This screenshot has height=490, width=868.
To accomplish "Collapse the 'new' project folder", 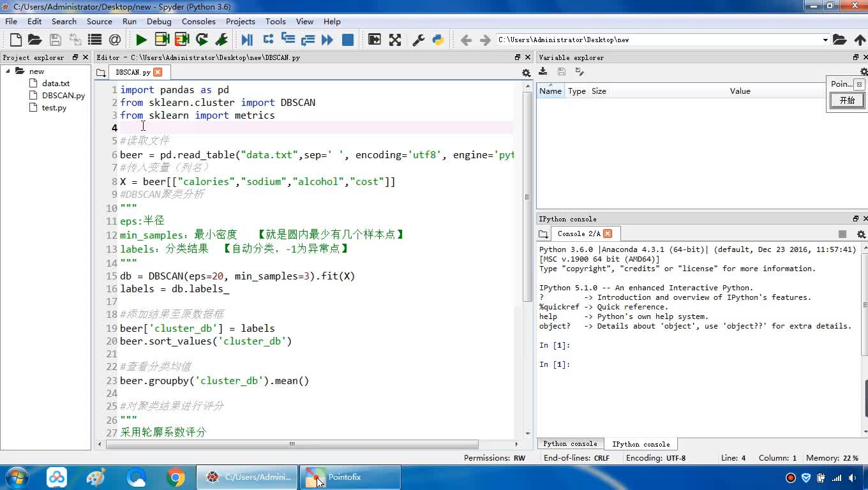I will click(x=9, y=71).
